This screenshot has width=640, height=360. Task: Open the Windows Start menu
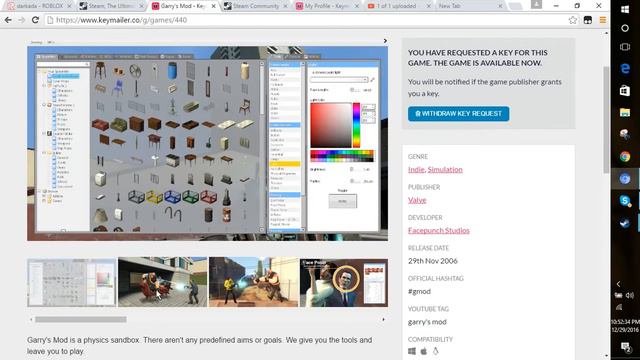(625, 9)
